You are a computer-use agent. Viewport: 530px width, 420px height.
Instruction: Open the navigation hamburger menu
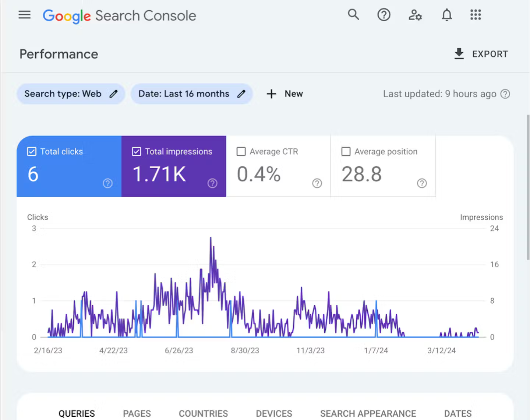(x=24, y=15)
